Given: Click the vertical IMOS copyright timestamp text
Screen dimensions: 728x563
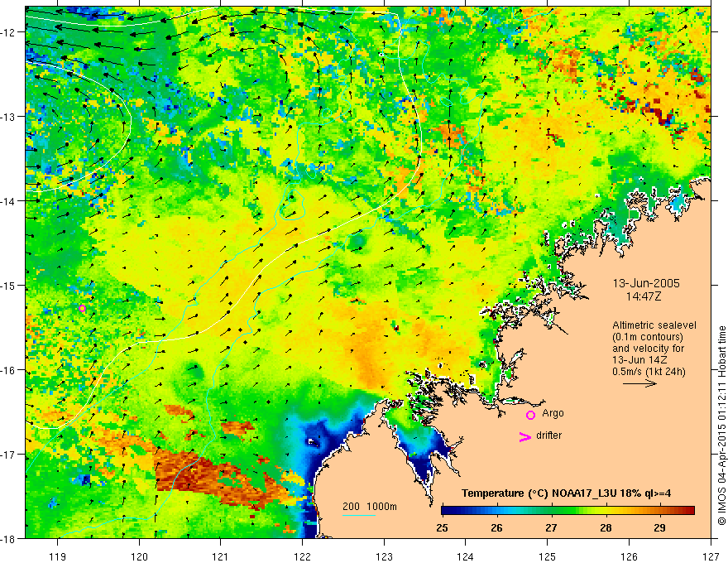Looking at the screenshot, I should (x=721, y=426).
